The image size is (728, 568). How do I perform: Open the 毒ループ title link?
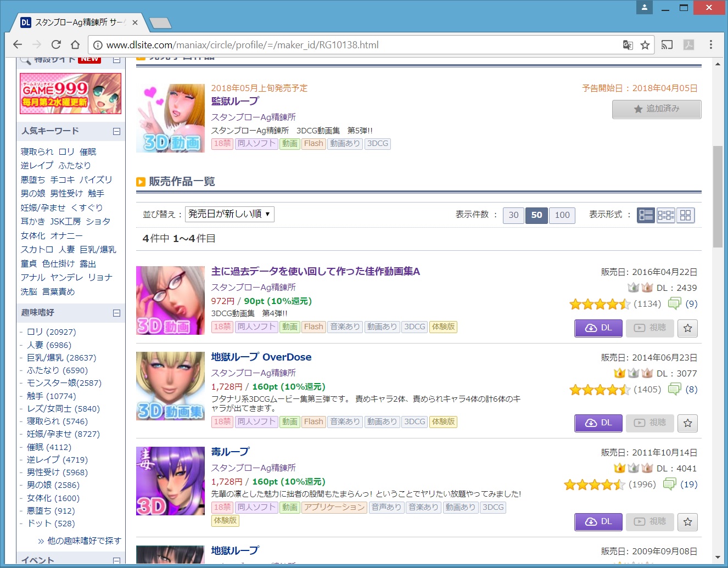(230, 452)
